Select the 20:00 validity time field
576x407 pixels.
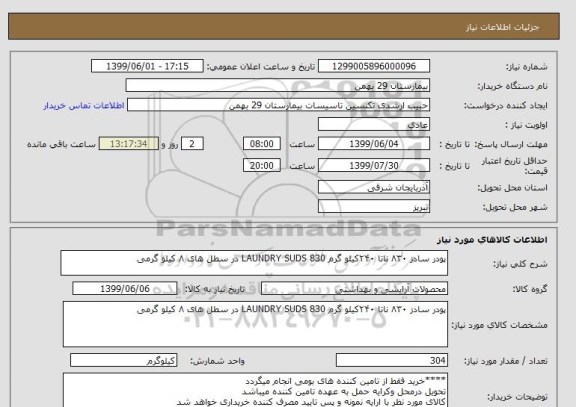click(x=262, y=166)
